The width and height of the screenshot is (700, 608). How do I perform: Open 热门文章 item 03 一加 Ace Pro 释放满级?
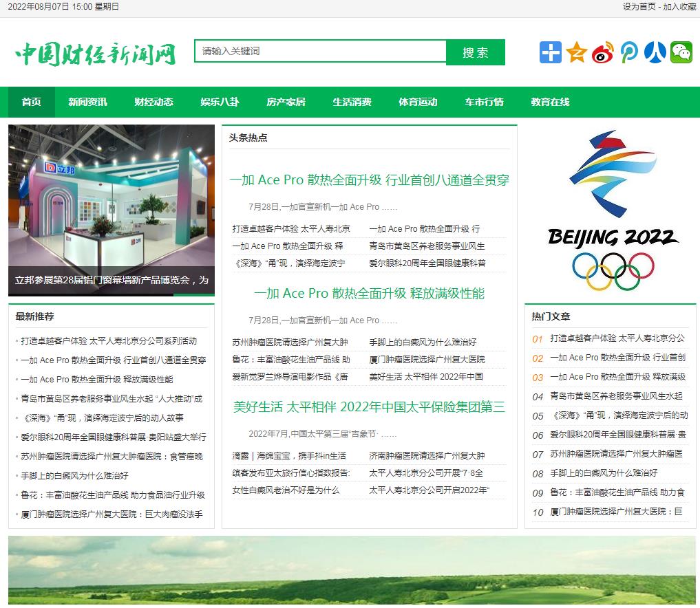coord(618,376)
